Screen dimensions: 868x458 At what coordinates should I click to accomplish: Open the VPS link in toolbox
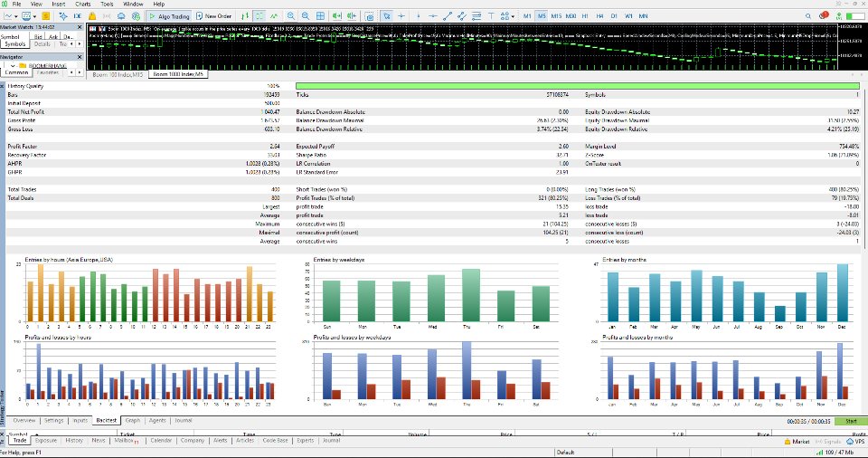(x=856, y=442)
